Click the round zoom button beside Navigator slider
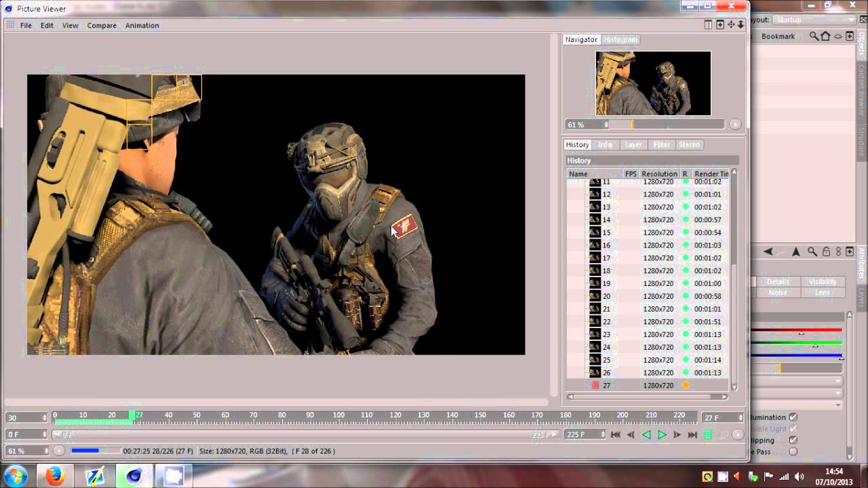This screenshot has height=488, width=868. (x=735, y=125)
